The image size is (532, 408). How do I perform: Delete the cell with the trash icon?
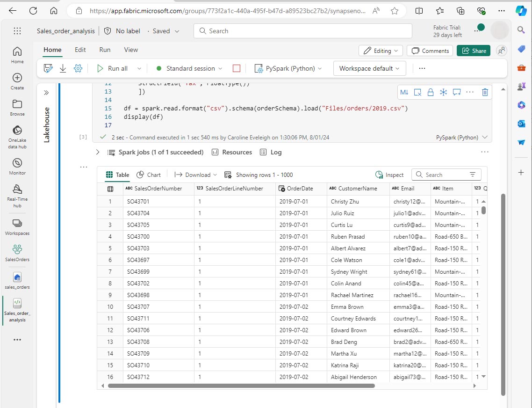point(485,92)
